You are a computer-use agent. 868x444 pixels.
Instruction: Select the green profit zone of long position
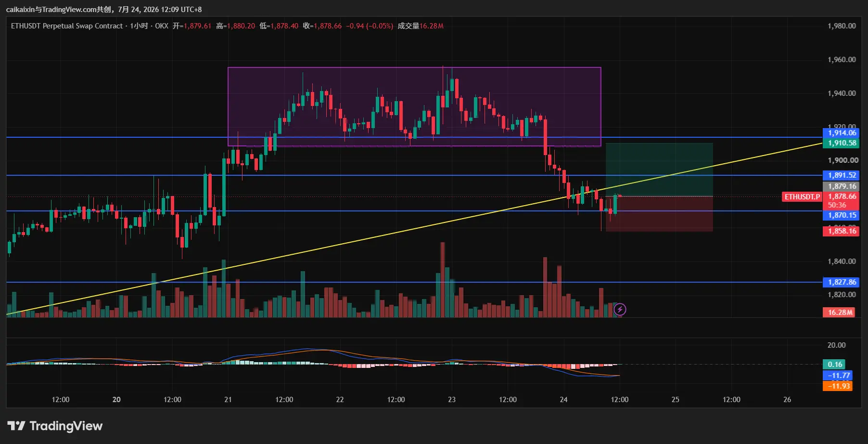click(x=659, y=170)
